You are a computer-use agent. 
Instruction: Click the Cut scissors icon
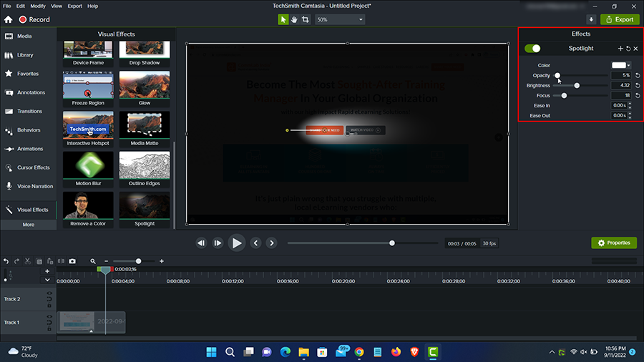pyautogui.click(x=27, y=261)
